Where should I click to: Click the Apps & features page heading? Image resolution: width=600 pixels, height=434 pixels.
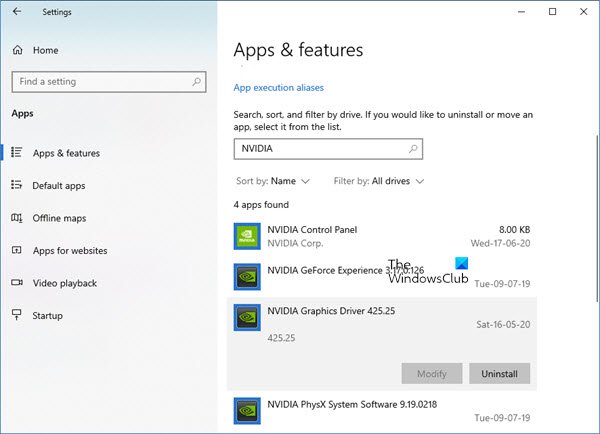point(298,50)
